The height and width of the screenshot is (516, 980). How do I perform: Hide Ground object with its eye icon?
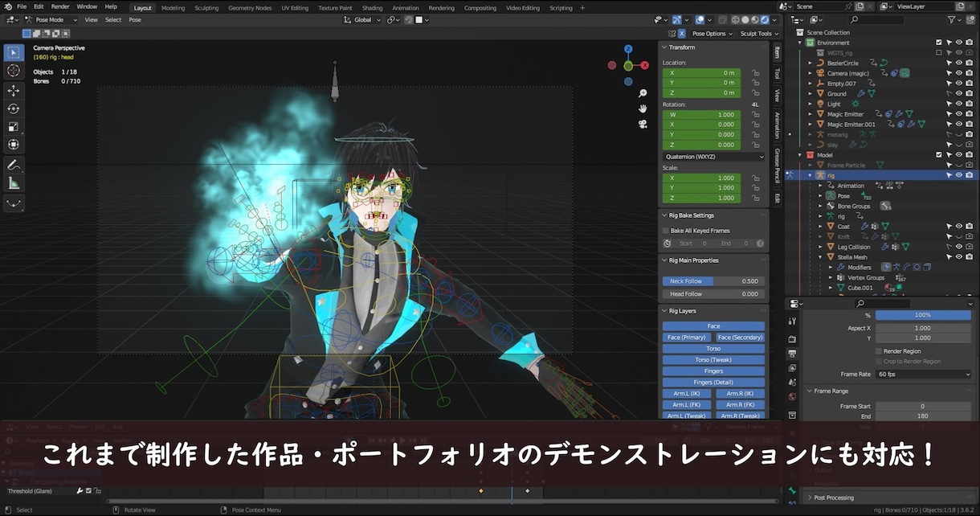958,94
